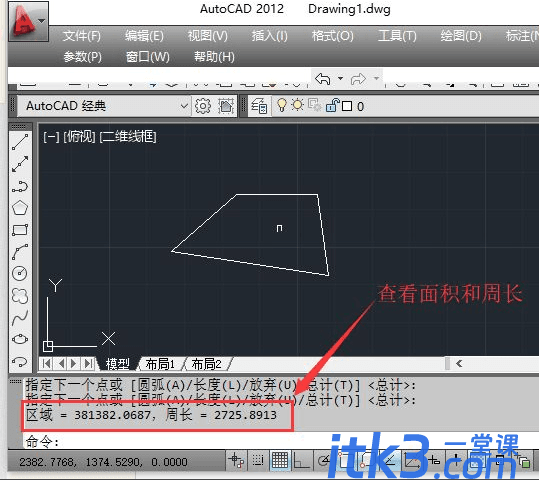Go to next layout tab arrow
The width and height of the screenshot is (539, 480).
(74, 363)
